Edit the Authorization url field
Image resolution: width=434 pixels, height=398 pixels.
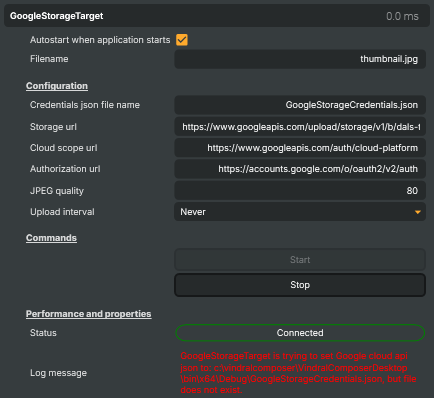coord(300,169)
